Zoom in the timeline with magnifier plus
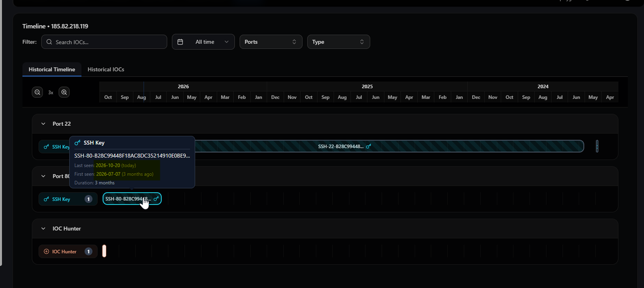Screen dimensions: 644x288 pyautogui.click(x=64, y=92)
